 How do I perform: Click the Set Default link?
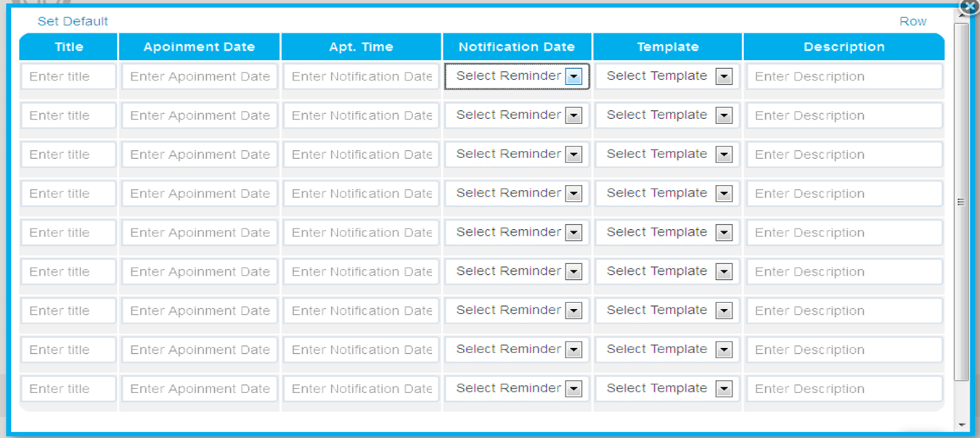click(x=73, y=22)
